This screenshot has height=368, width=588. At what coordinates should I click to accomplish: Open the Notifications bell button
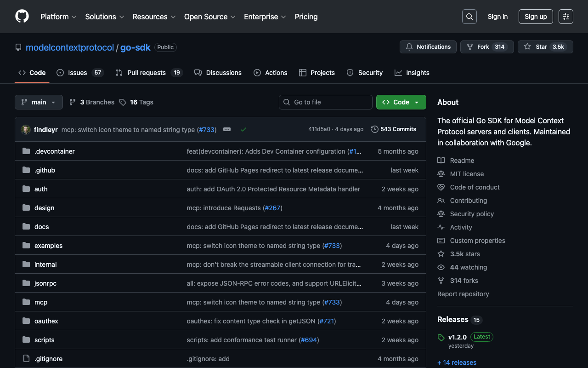tap(428, 47)
